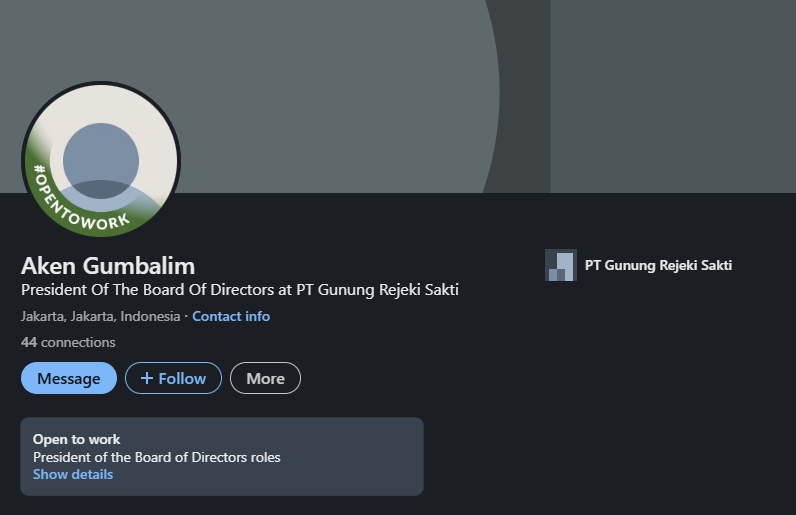The width and height of the screenshot is (796, 515).
Task: Click the Jakarta, Jakarta, Indonesia location text
Action: [101, 316]
